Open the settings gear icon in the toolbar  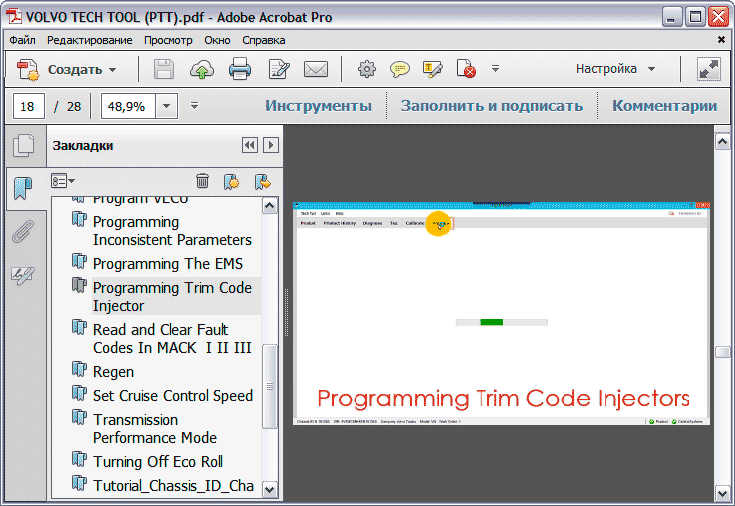pyautogui.click(x=367, y=70)
